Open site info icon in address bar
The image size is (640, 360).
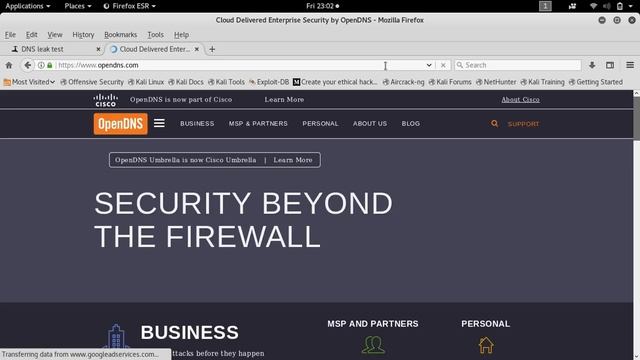coord(41,65)
